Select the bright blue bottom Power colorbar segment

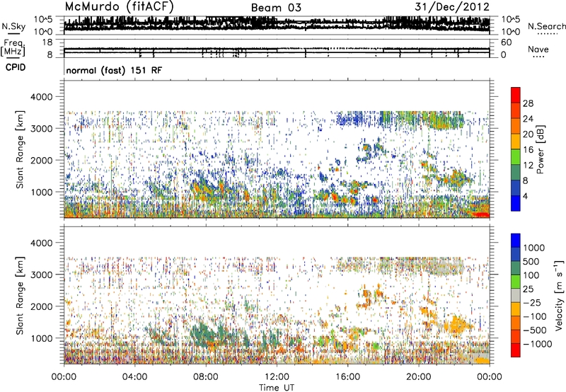click(x=516, y=204)
